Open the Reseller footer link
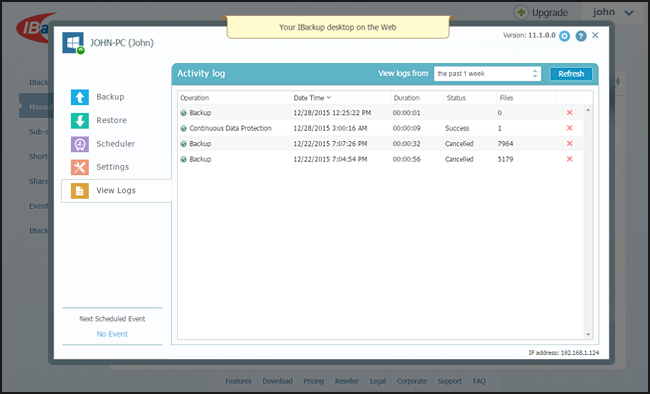Viewport: 650px width, 394px height. coord(347,381)
